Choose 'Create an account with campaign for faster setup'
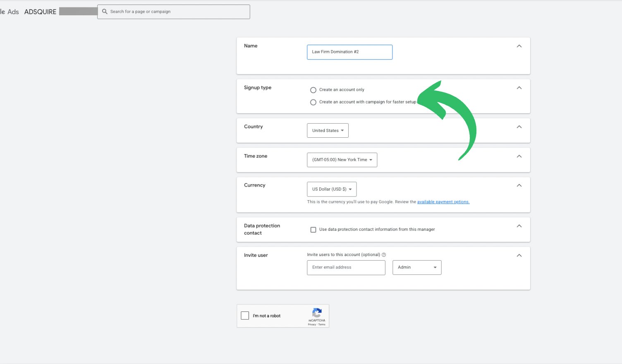622x364 pixels. (x=313, y=102)
